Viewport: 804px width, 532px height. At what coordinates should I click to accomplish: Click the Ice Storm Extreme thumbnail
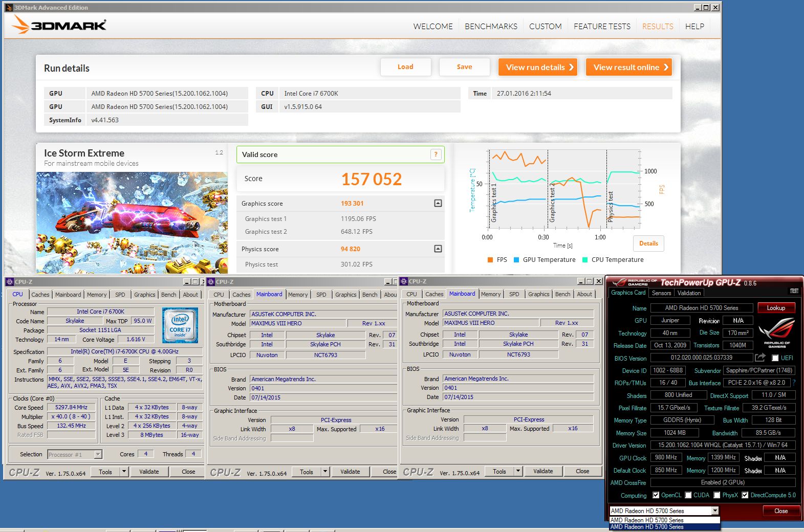tap(132, 223)
